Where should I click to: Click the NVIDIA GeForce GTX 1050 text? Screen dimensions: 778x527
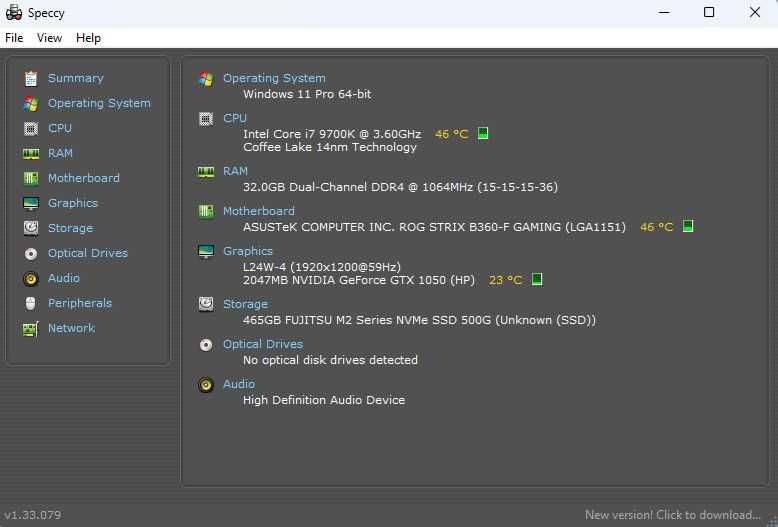(x=359, y=280)
